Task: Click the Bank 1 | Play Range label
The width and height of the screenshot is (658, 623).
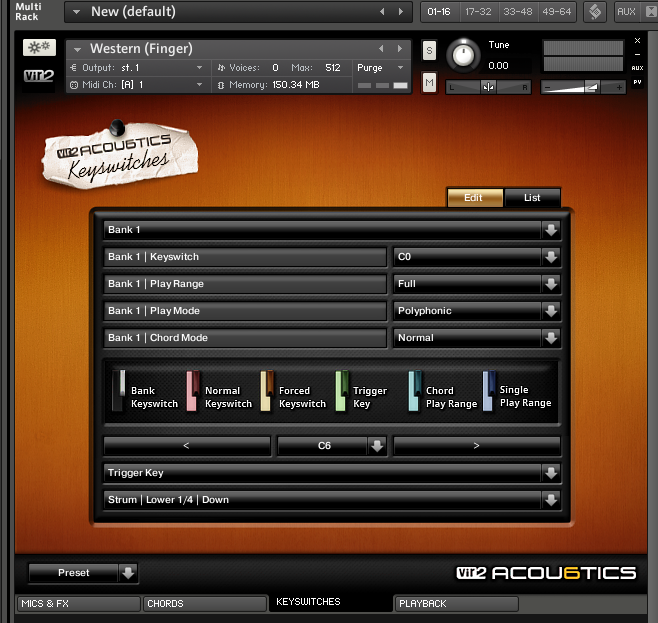Action: coord(245,284)
